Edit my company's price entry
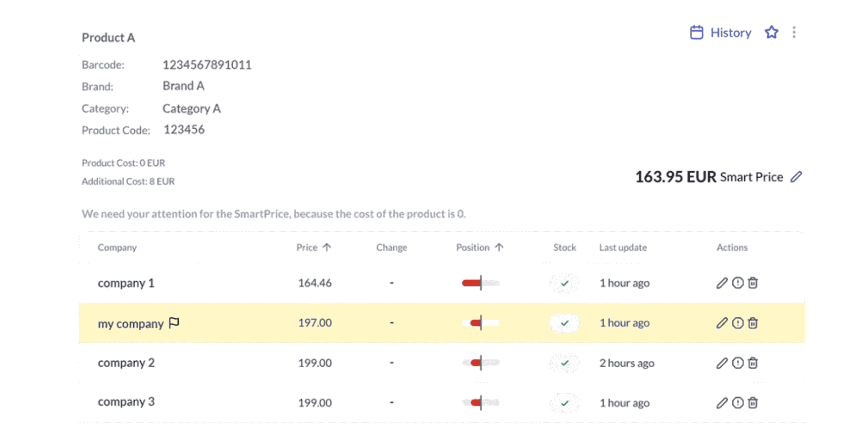The image size is (868, 424). 721,323
